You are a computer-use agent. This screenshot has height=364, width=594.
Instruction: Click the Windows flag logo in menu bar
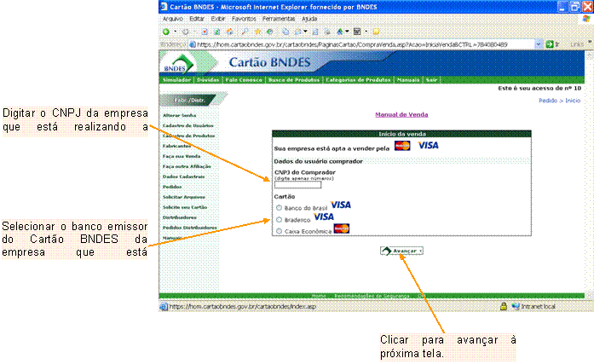586,19
